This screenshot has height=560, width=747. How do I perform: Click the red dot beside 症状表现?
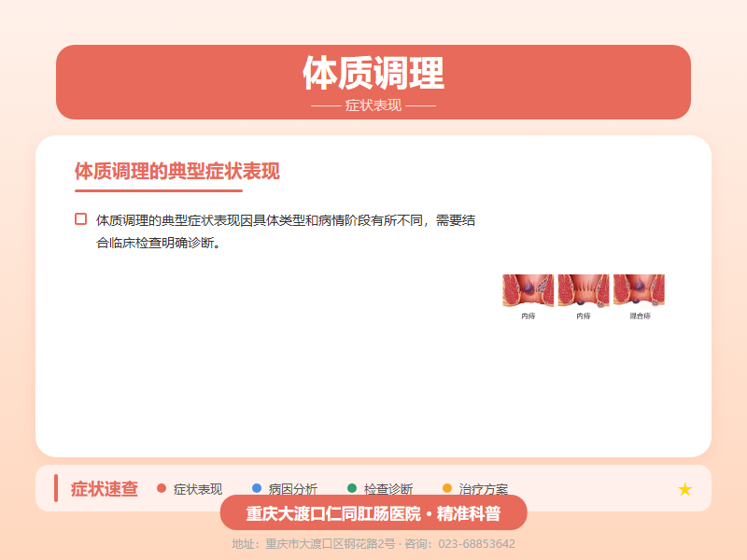click(x=162, y=488)
